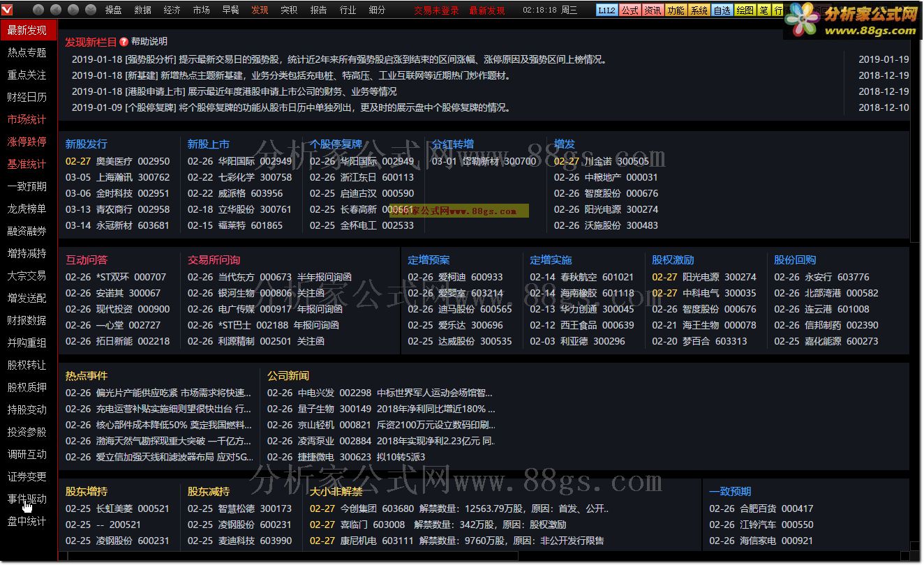Open the 行业 menu
Screen dimensions: 924x565
click(x=348, y=10)
